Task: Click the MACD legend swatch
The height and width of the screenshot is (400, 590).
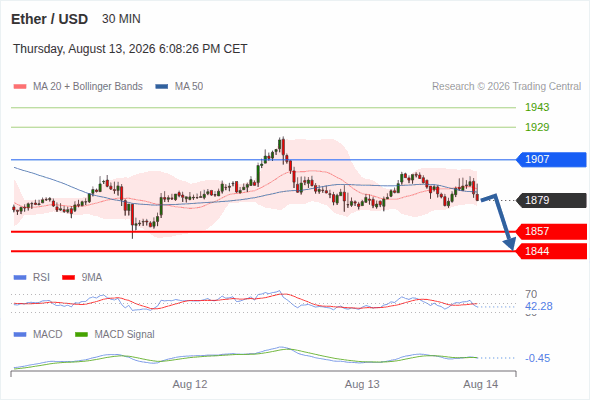Action: click(x=20, y=335)
